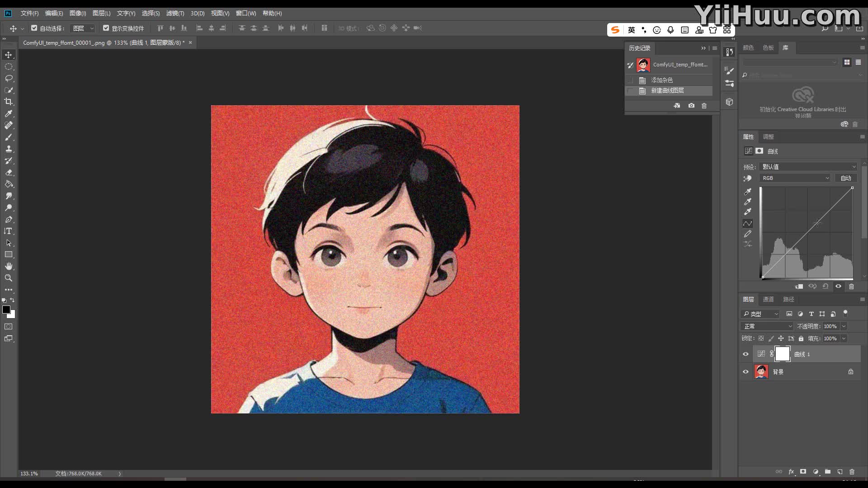Image resolution: width=868 pixels, height=488 pixels.
Task: Uncheck the auto-select checkbox
Action: (x=34, y=28)
